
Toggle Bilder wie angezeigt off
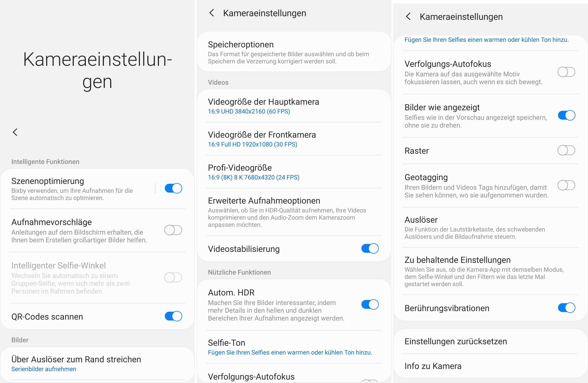tap(566, 115)
